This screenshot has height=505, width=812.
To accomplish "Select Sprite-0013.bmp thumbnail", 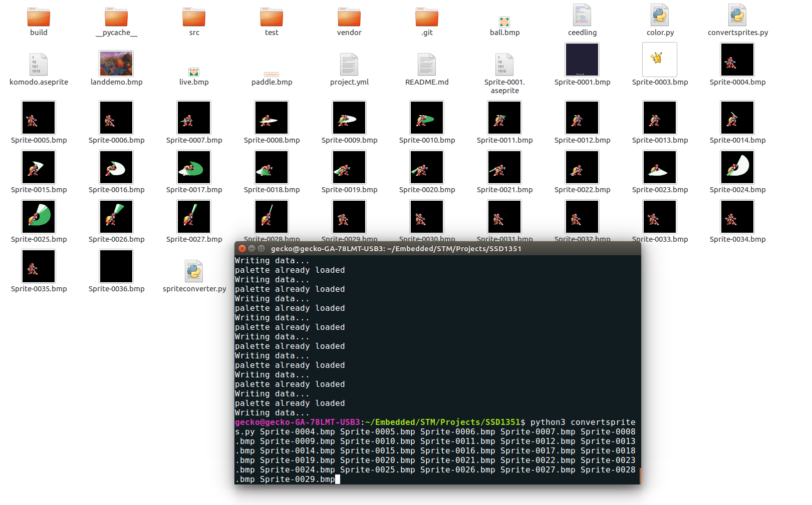I will pyautogui.click(x=660, y=118).
